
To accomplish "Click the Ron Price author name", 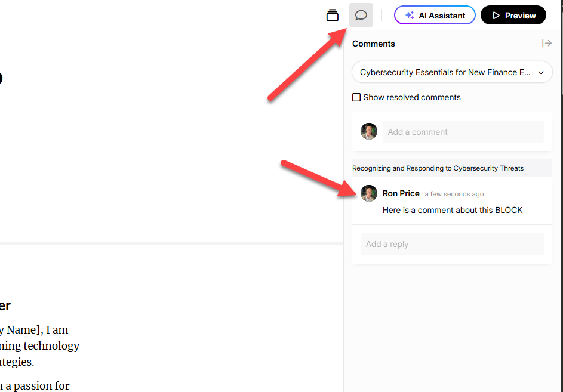I will 401,193.
